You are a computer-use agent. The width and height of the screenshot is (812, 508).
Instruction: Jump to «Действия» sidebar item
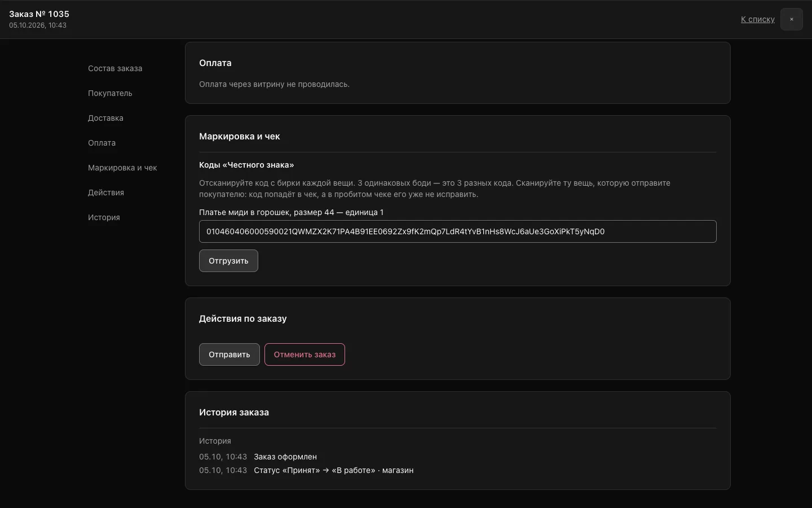(106, 192)
